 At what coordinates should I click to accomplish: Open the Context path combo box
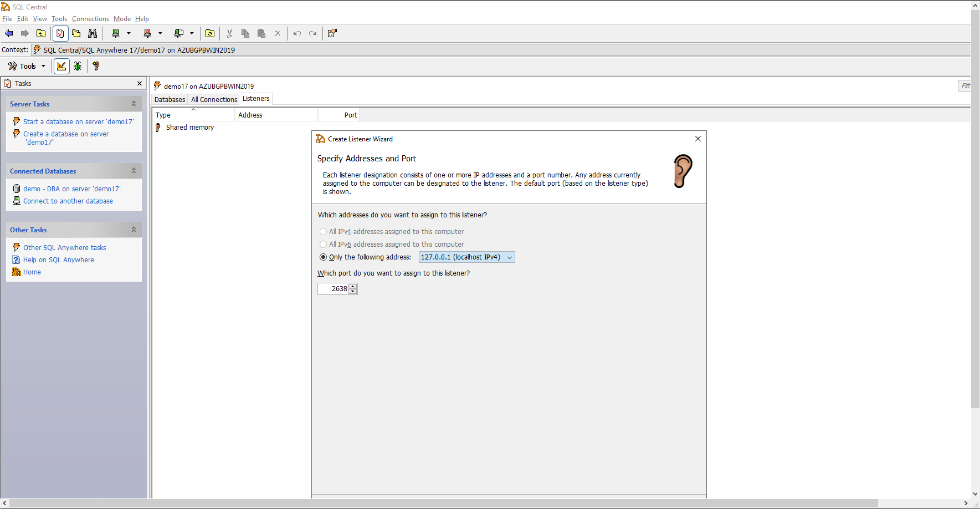(501, 50)
